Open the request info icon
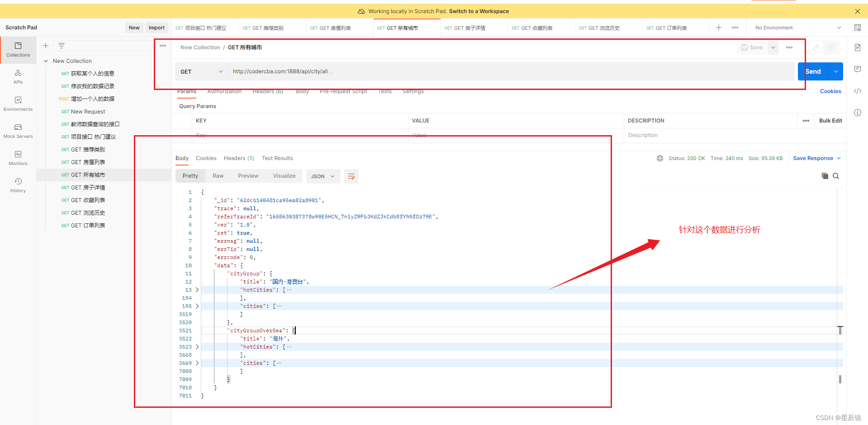The image size is (868, 425). coord(858,113)
